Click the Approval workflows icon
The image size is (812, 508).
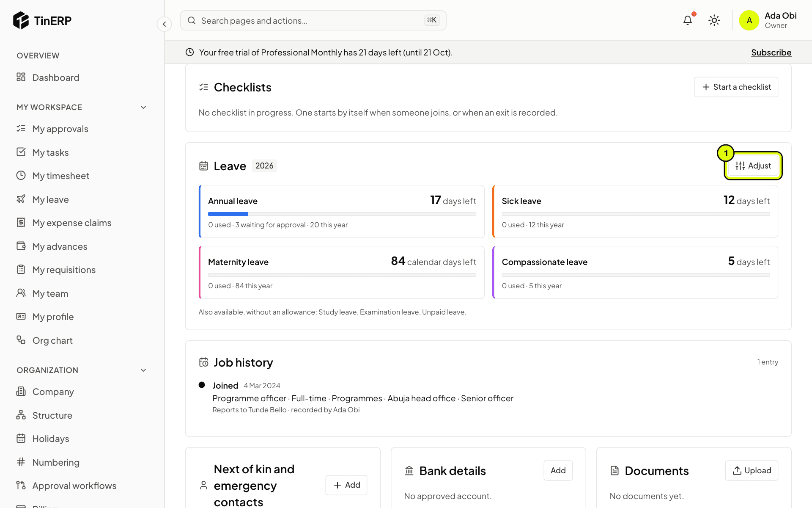pos(21,485)
